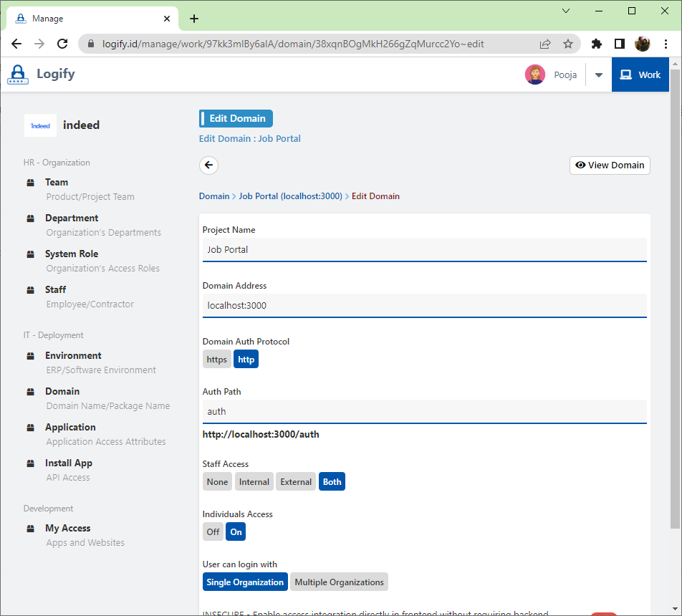Image resolution: width=682 pixels, height=616 pixels.
Task: Click the back arrow button
Action: point(208,165)
